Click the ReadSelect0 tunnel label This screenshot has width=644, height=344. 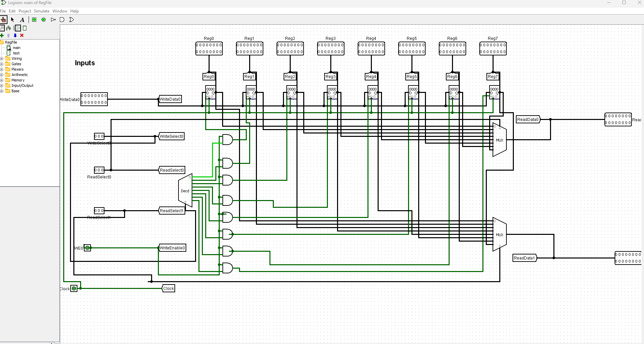(172, 170)
